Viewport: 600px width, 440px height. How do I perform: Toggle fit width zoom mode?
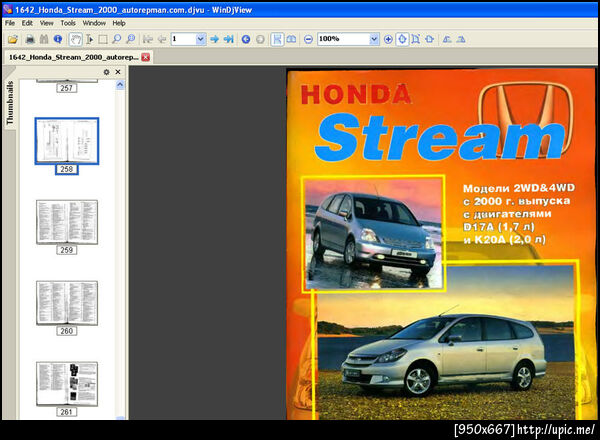coord(402,39)
